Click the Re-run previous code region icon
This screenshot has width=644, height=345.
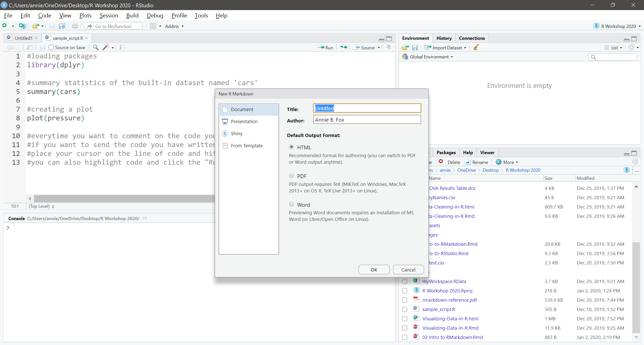point(344,47)
